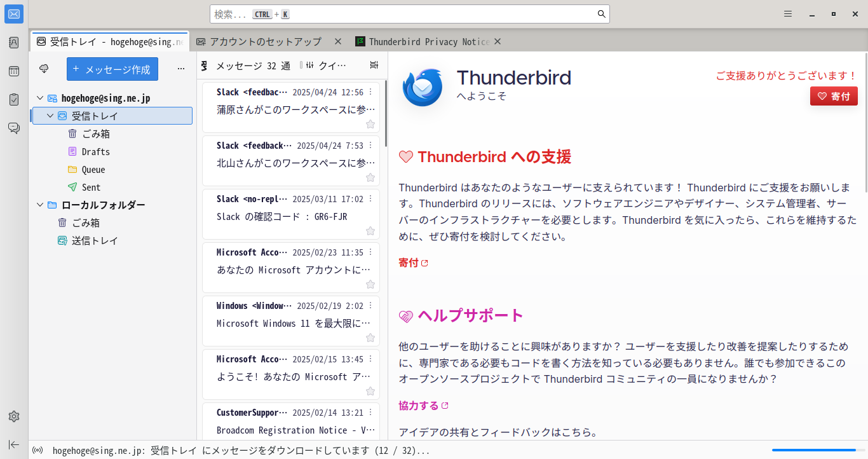Open more menu for 17:02 Slack message
Viewport: 868px width, 459px height.
[x=370, y=199]
